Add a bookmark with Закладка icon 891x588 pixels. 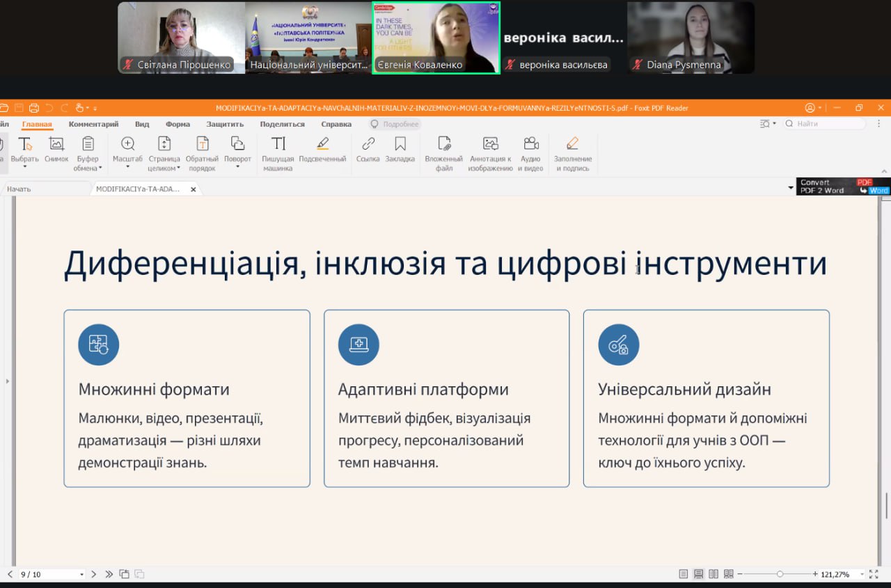tap(400, 144)
